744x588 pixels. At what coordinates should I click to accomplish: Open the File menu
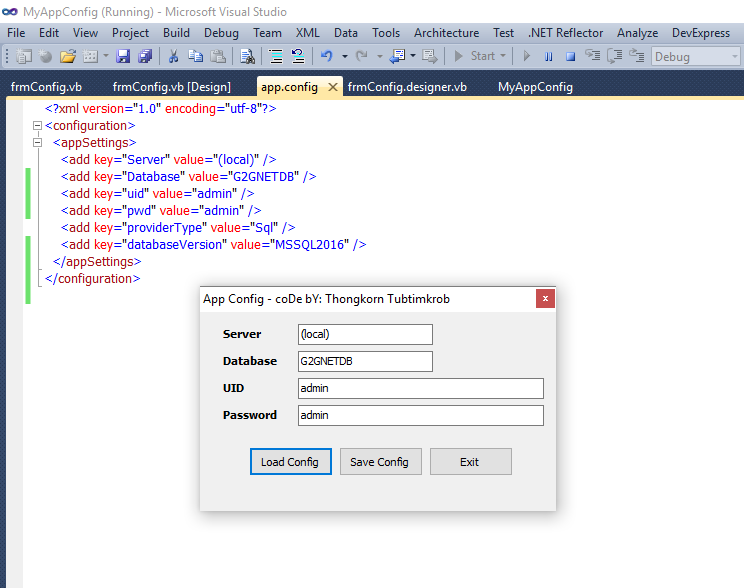click(x=16, y=33)
